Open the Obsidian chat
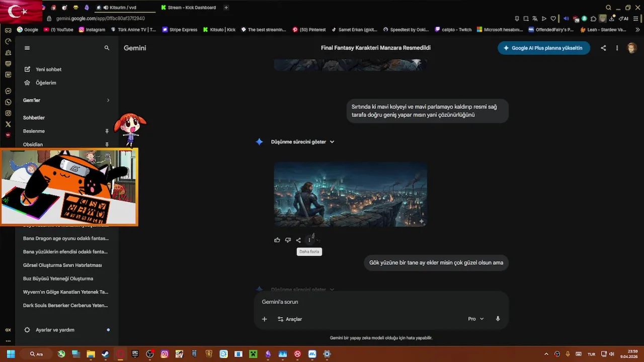 pyautogui.click(x=33, y=145)
